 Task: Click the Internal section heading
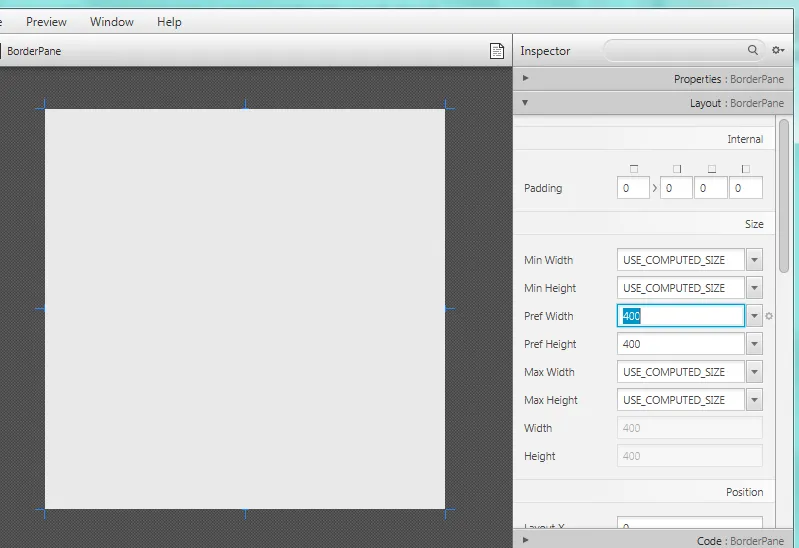click(745, 139)
